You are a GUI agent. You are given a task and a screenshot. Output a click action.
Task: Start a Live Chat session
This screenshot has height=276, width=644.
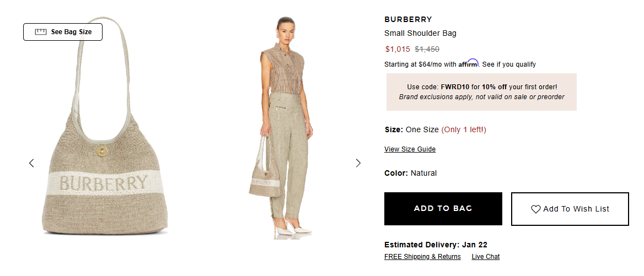(x=485, y=257)
